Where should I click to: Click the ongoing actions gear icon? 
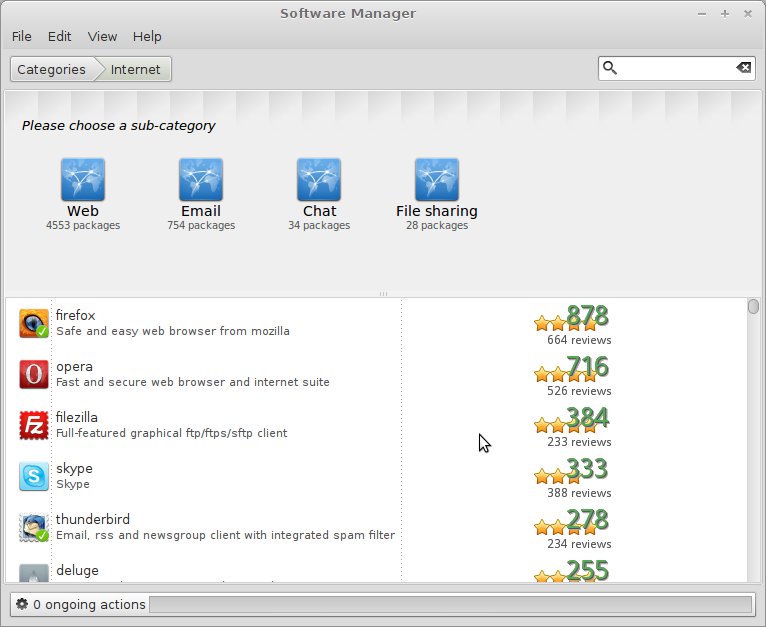pos(22,604)
